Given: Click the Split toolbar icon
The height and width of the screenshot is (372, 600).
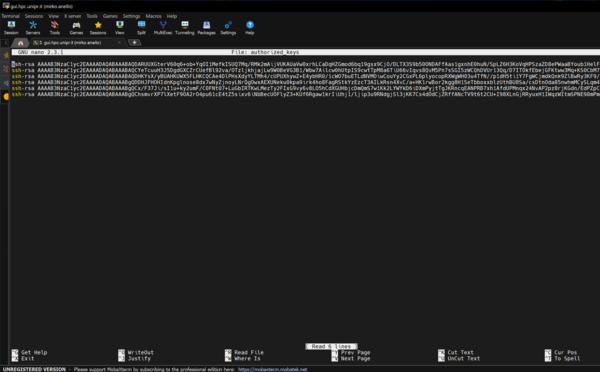Looking at the screenshot, I should (x=141, y=28).
